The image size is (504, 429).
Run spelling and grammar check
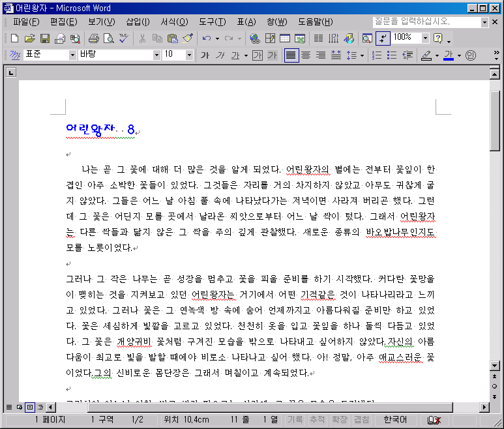(x=124, y=38)
